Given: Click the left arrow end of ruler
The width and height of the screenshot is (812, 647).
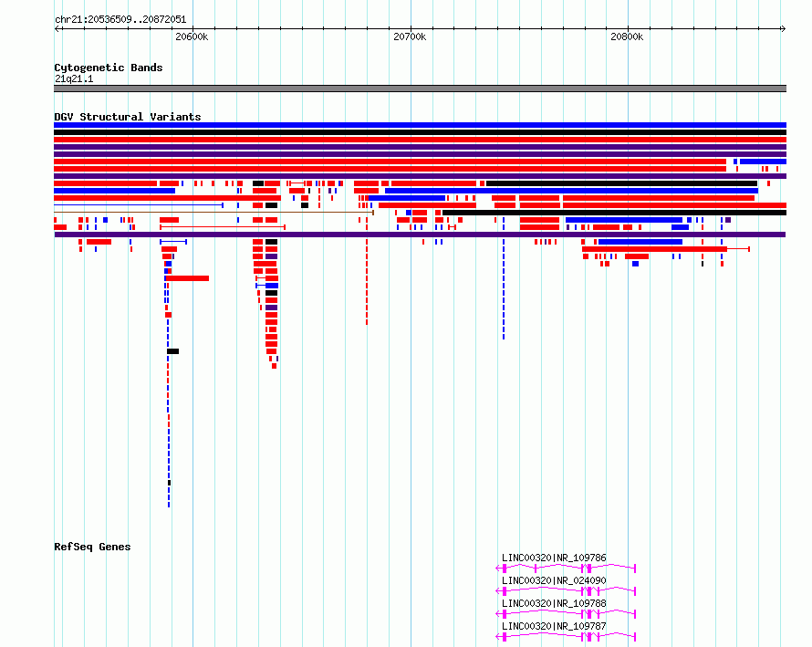Looking at the screenshot, I should click(x=57, y=28).
